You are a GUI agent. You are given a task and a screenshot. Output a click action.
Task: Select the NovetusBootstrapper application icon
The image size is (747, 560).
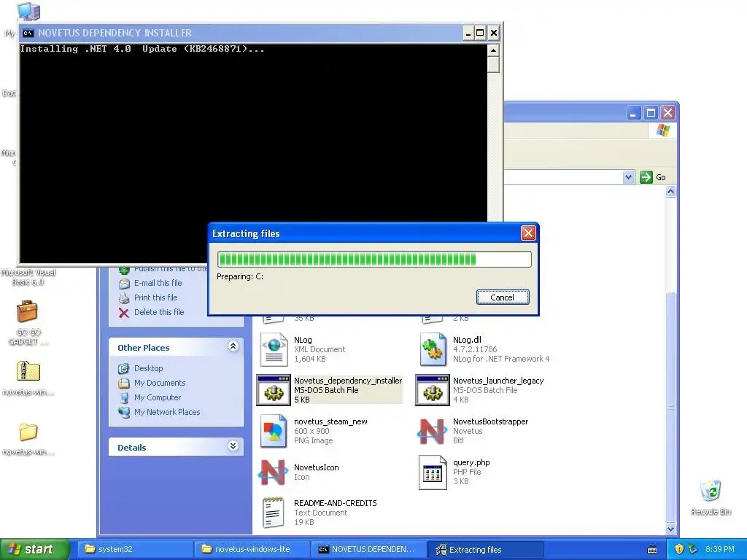pos(433,431)
